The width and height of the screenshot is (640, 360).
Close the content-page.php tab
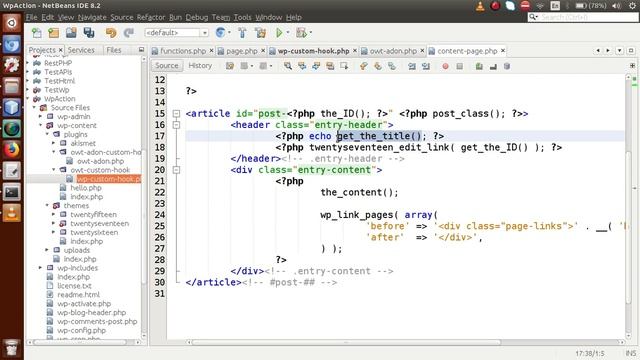[503, 51]
